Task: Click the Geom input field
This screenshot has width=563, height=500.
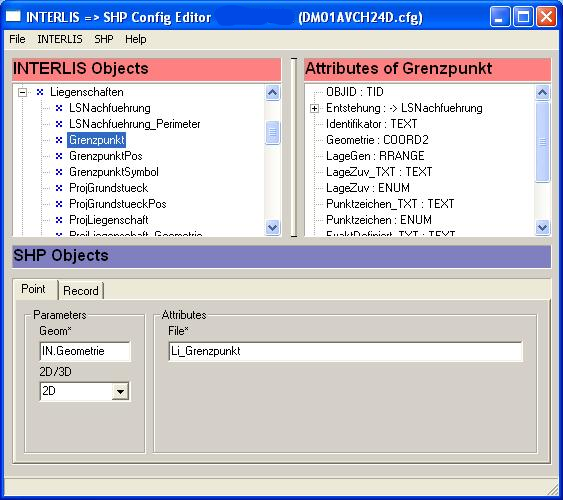Action: pos(85,351)
